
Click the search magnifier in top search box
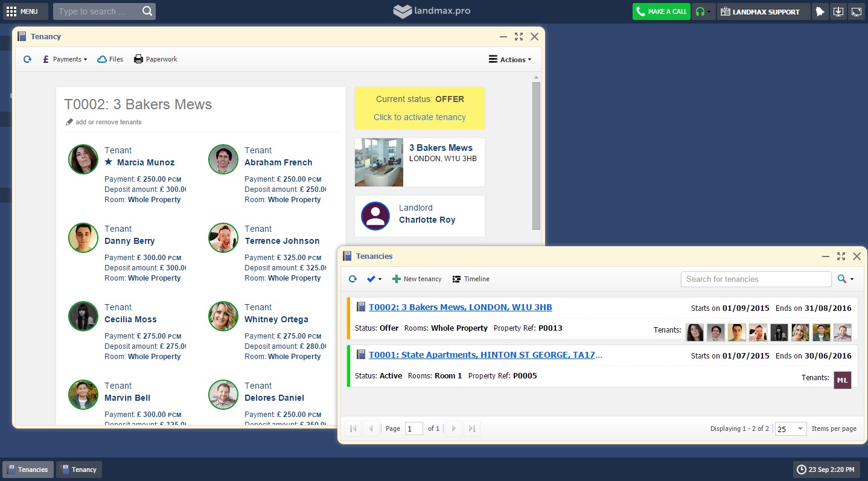click(147, 11)
